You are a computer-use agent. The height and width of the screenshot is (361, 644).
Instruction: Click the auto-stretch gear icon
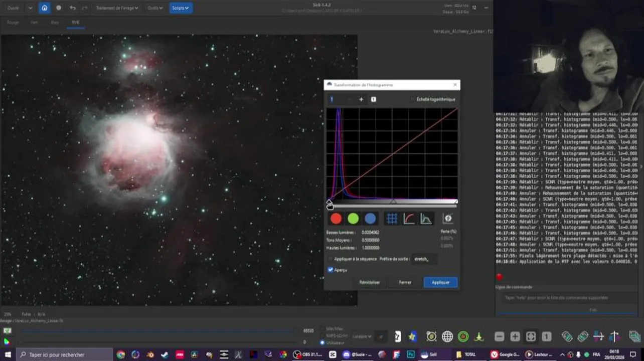pos(448,218)
